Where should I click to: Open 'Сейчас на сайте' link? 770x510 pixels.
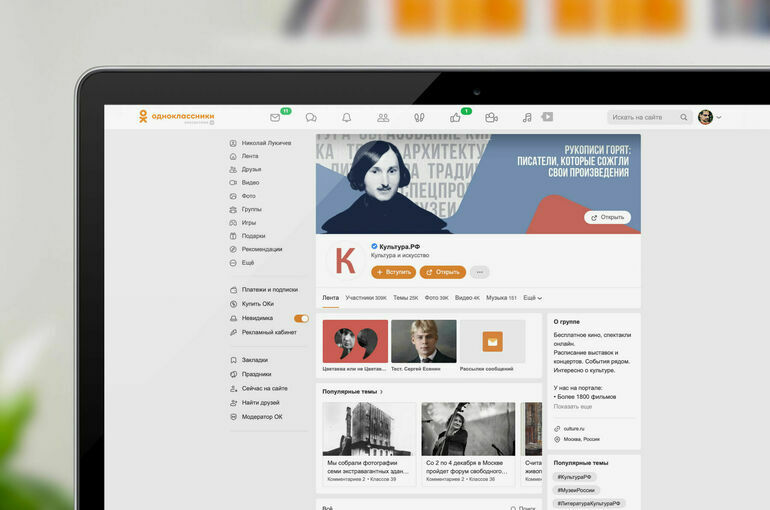pyautogui.click(x=264, y=388)
